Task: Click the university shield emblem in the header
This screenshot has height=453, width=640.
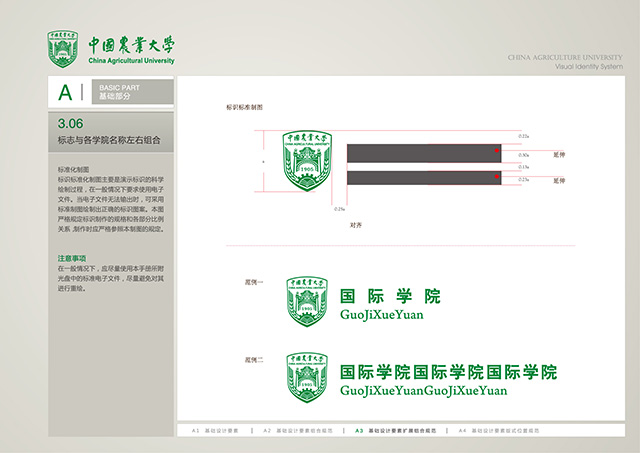Action: 65,49
